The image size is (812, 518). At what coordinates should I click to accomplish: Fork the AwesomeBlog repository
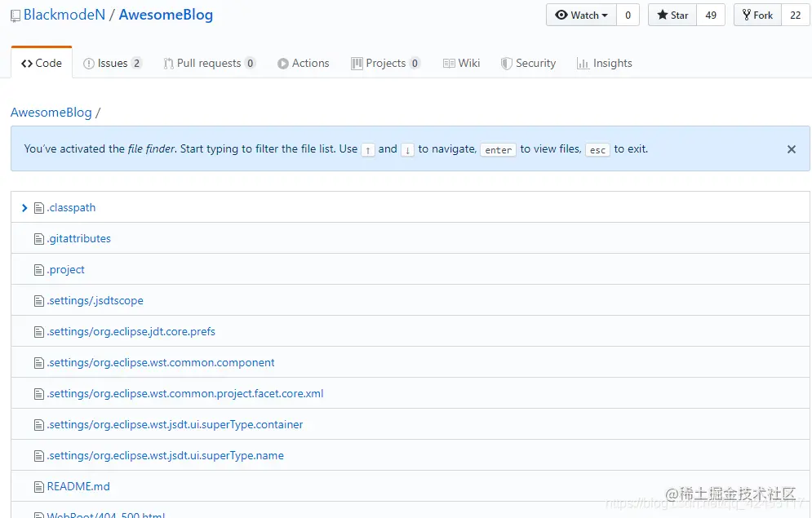757,15
